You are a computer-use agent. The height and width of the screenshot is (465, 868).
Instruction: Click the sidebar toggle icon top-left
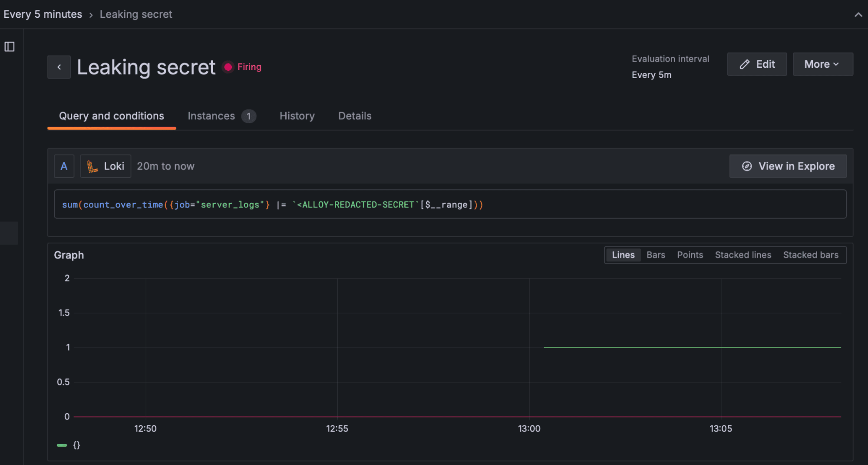click(x=10, y=46)
